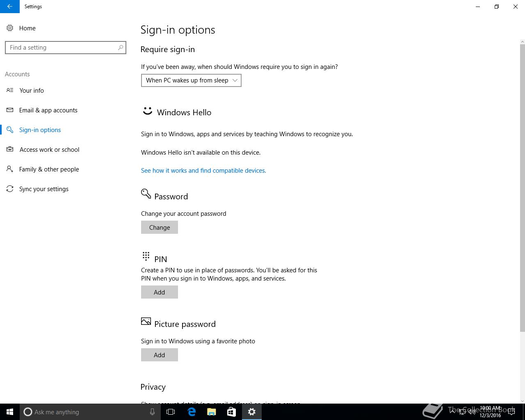The width and height of the screenshot is (525, 420).
Task: Click the scrollbar up arrow
Action: pos(522,41)
